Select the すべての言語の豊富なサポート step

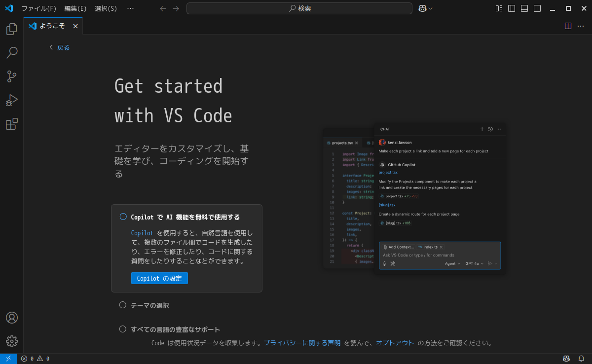coord(175,329)
